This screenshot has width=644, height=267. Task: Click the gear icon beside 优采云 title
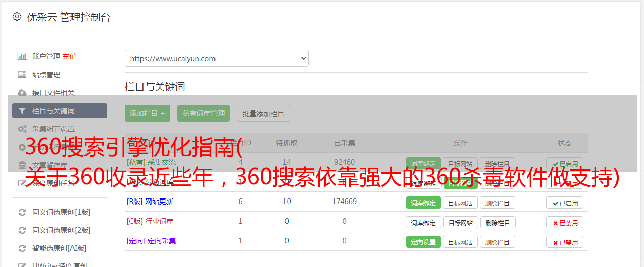17,17
